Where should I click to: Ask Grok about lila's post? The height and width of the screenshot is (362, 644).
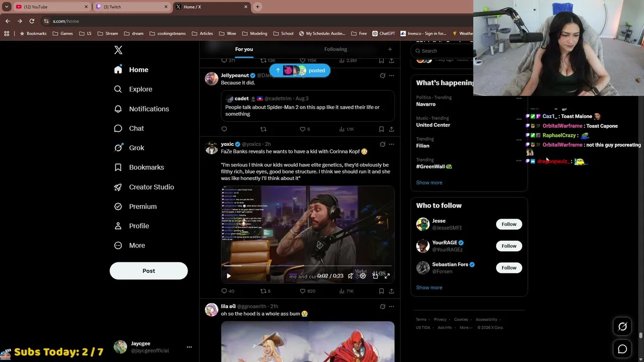tap(382, 306)
